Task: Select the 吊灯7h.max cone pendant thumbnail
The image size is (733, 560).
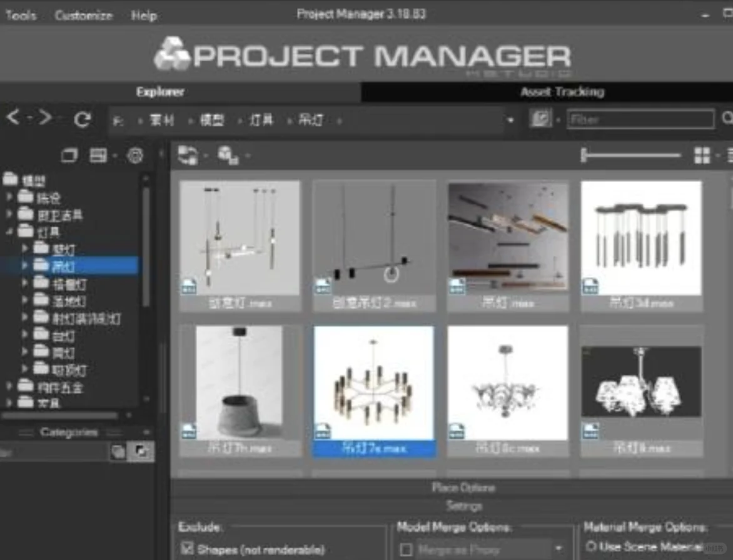Action: tap(240, 391)
